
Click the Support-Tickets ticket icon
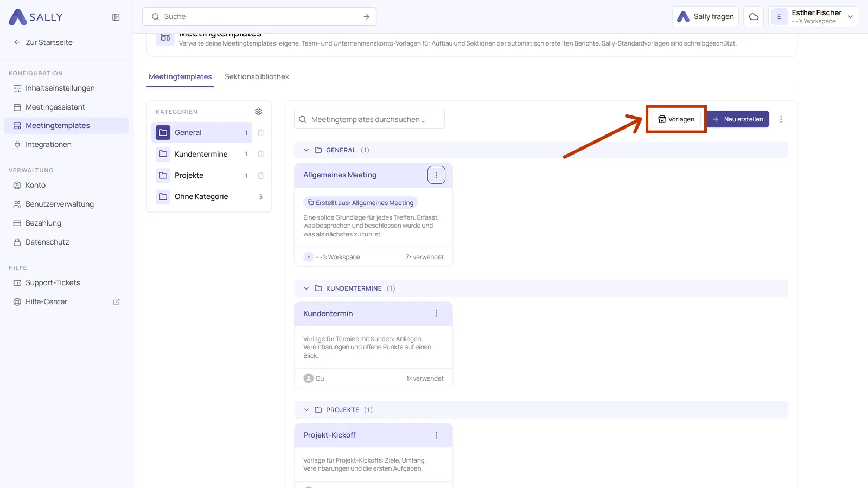(17, 283)
